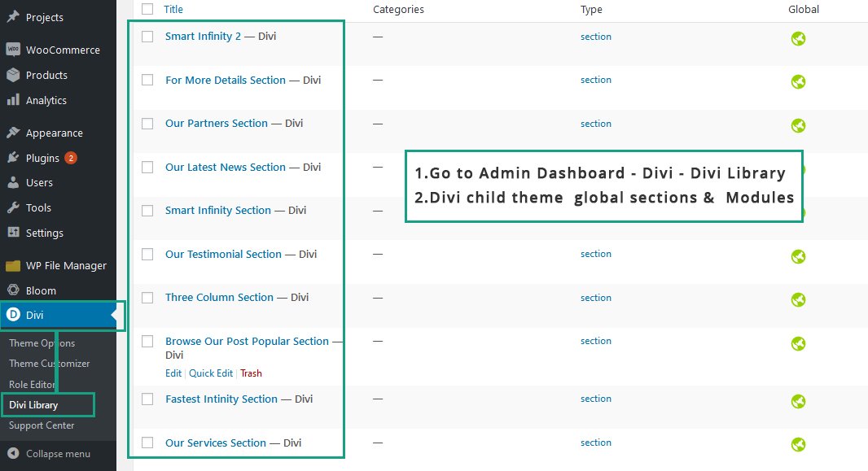Click the Settings sliders icon
Image resolution: width=868 pixels, height=471 pixels.
point(13,233)
